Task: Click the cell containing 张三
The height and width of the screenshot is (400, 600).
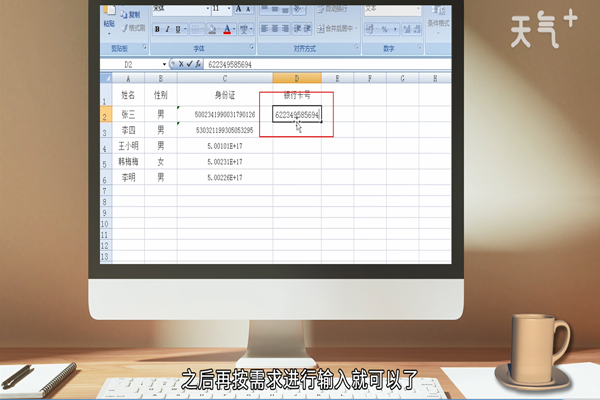Action: click(x=128, y=114)
